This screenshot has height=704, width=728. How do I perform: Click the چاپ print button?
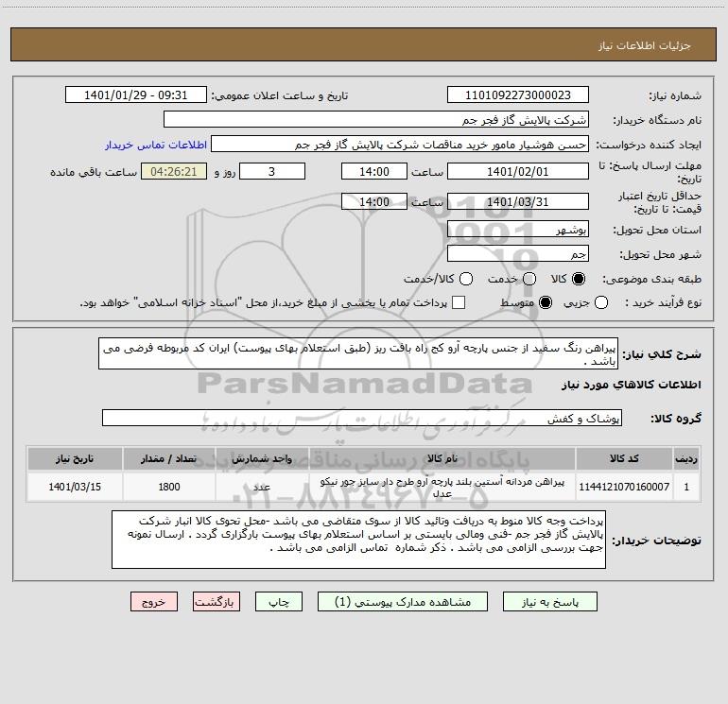pos(279,601)
